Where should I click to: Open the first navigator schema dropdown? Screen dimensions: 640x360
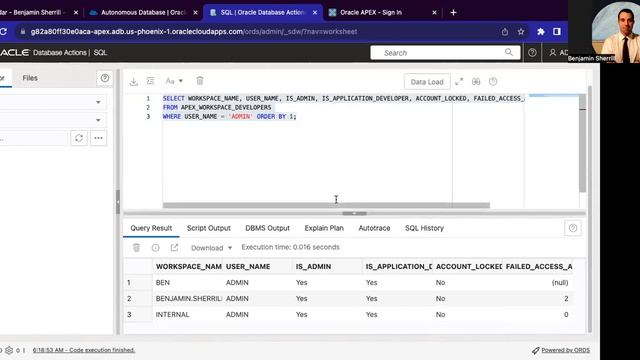[53, 102]
